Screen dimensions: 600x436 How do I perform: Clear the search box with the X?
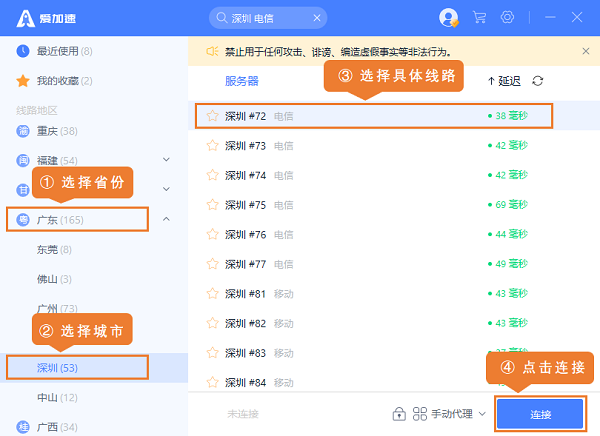click(317, 18)
